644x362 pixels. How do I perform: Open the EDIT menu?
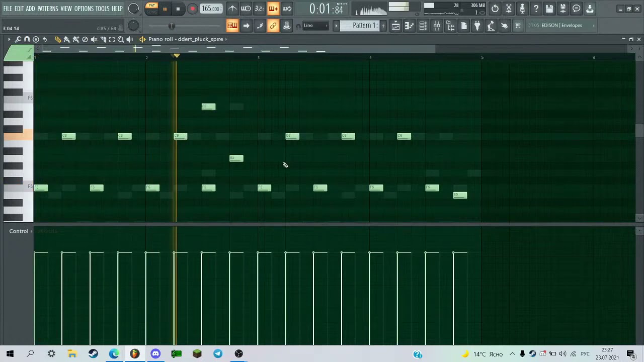click(x=19, y=9)
